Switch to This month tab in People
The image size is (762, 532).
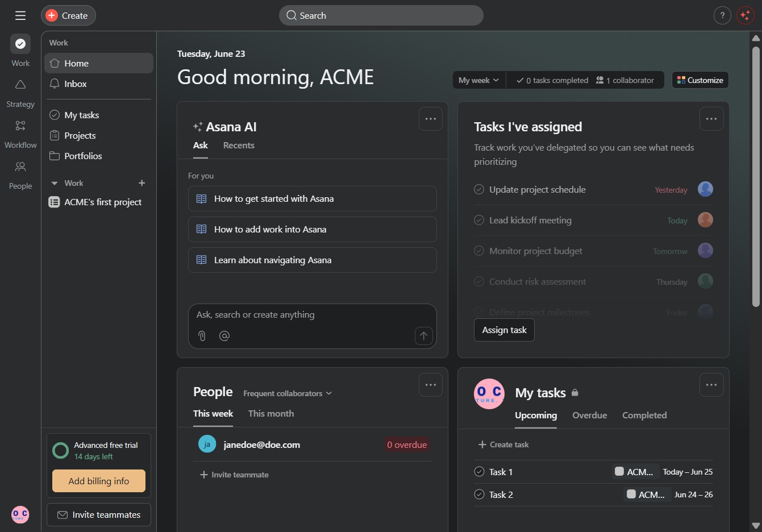point(271,414)
